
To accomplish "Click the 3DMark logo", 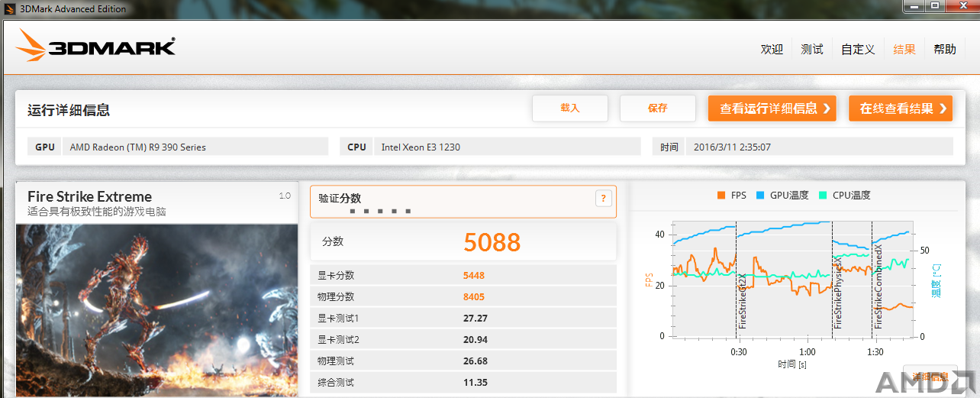I will click(x=95, y=47).
